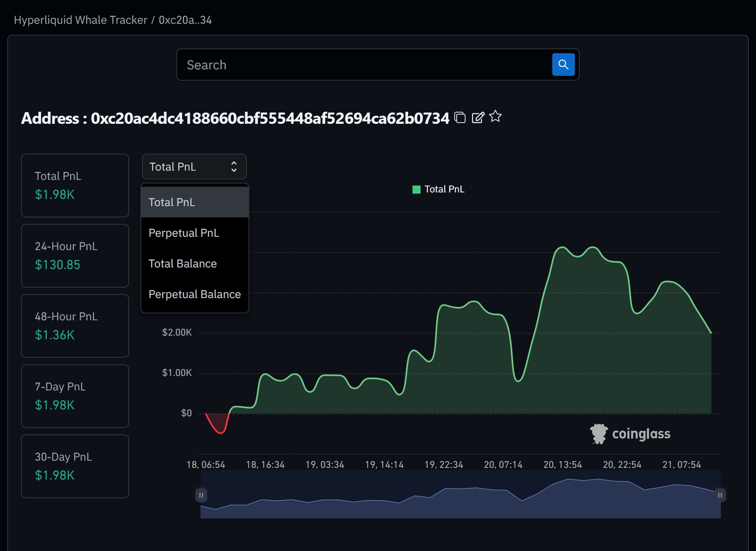
Task: Click the coinglass logo watermark
Action: 630,434
